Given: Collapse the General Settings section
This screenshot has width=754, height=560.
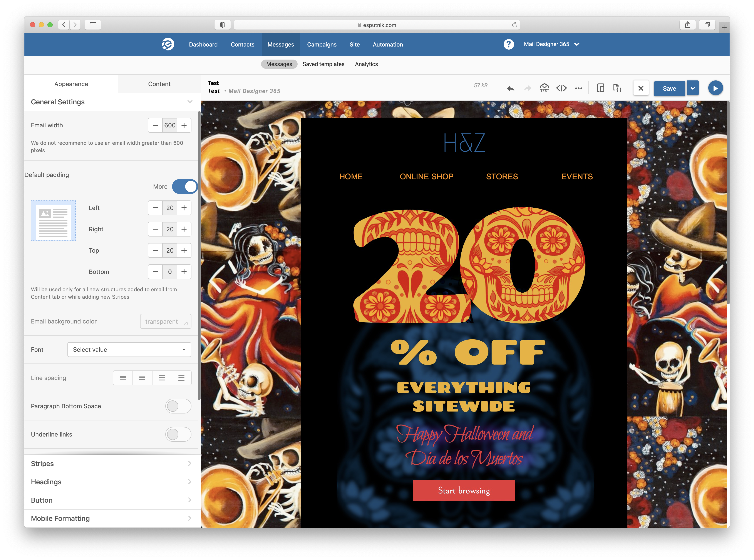Looking at the screenshot, I should (190, 102).
